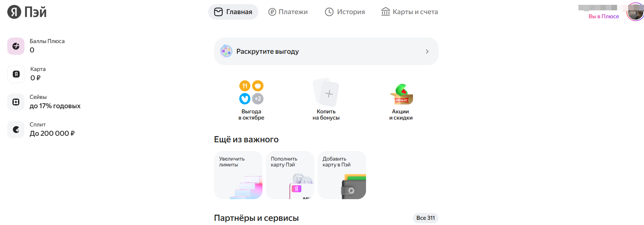
Task: Open the Сейвы savings icon
Action: point(16,102)
